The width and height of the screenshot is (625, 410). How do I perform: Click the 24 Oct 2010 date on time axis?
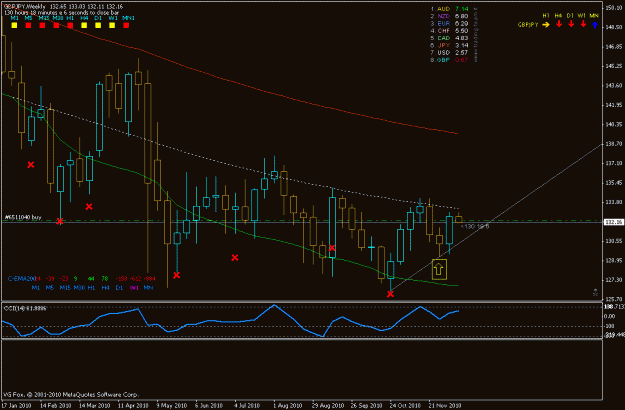coord(405,406)
